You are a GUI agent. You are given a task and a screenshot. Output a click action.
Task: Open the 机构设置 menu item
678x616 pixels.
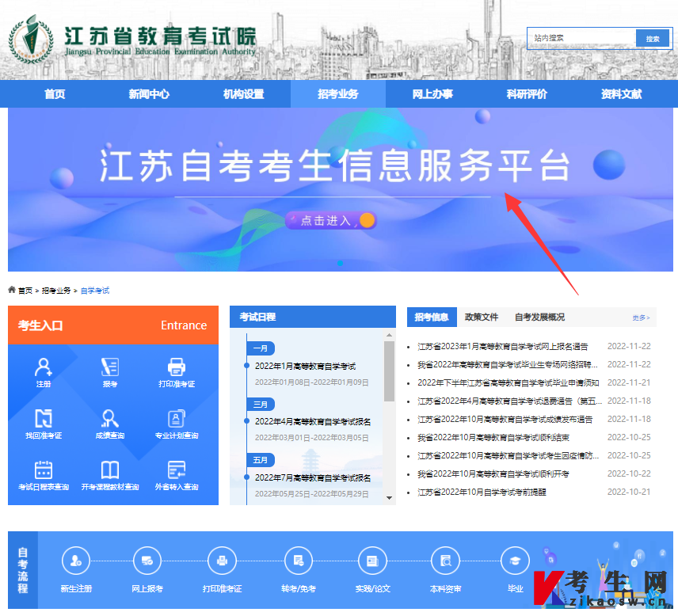tap(243, 93)
